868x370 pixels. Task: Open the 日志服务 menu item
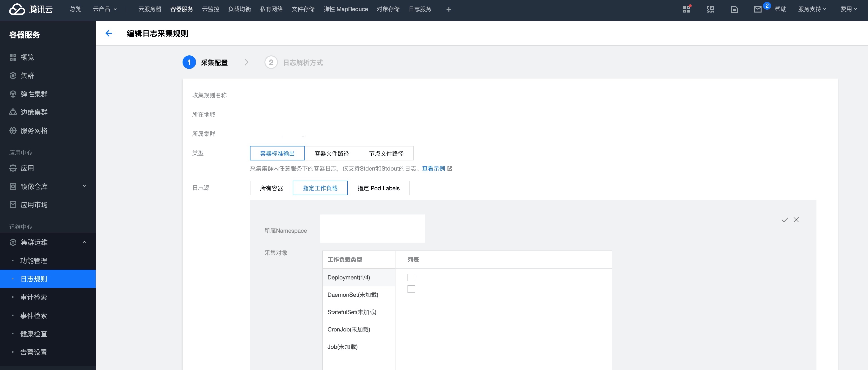point(420,9)
